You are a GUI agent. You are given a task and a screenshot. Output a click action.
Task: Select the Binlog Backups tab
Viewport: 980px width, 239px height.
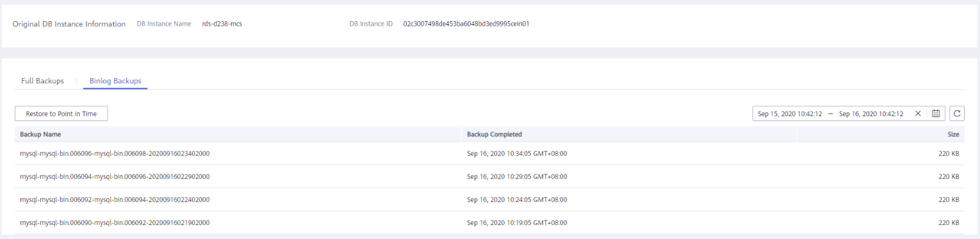click(116, 81)
